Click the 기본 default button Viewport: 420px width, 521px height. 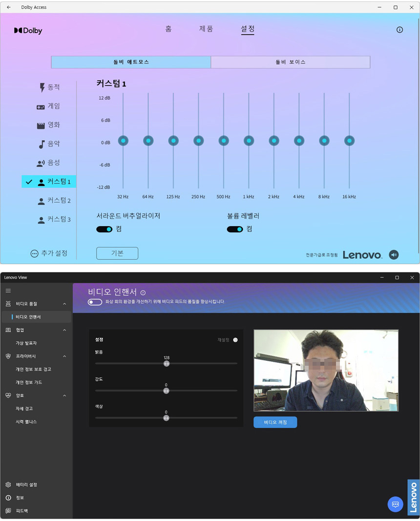pyautogui.click(x=117, y=253)
